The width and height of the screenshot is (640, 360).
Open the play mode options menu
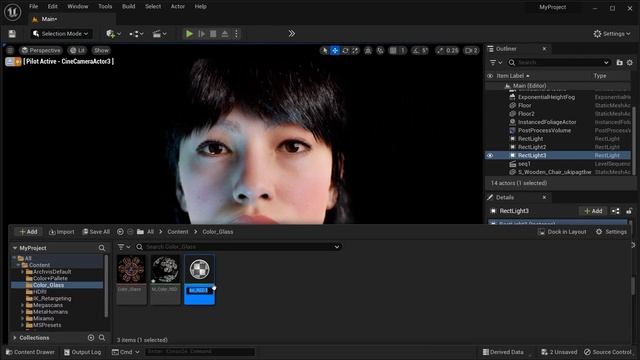tap(236, 34)
